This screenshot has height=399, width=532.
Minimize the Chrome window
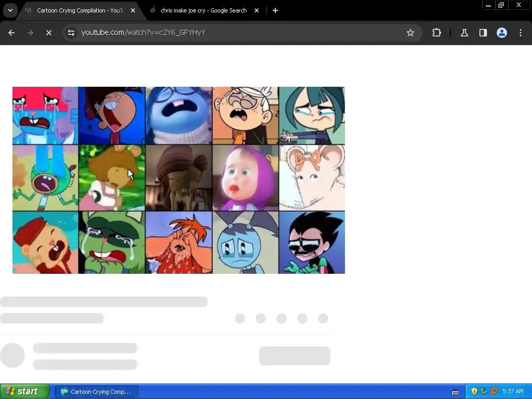click(x=488, y=5)
